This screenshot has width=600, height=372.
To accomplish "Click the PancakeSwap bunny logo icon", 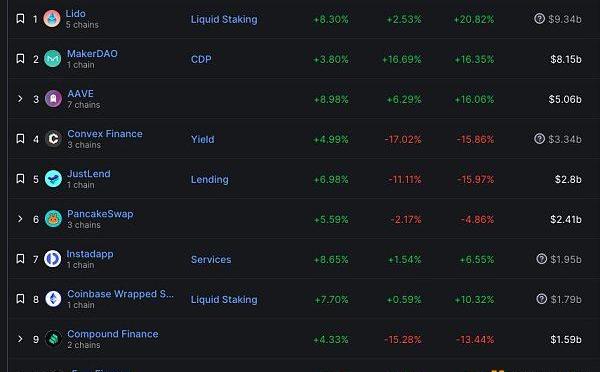I will [x=53, y=219].
